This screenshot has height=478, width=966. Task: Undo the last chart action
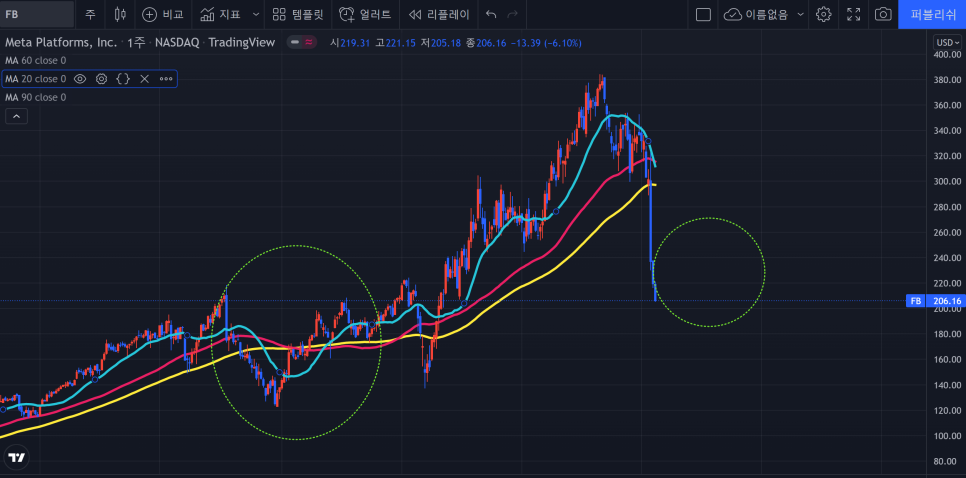pos(491,14)
